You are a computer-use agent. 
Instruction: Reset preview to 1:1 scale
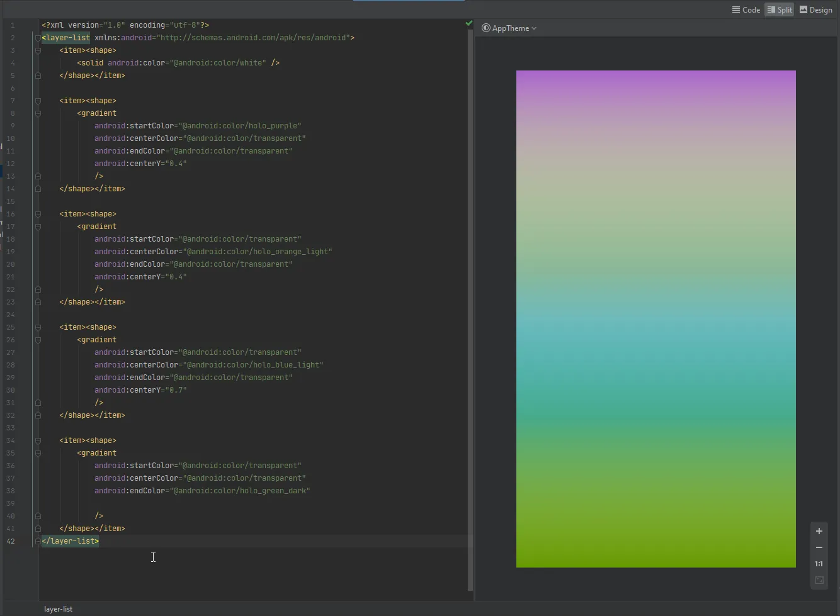[819, 564]
